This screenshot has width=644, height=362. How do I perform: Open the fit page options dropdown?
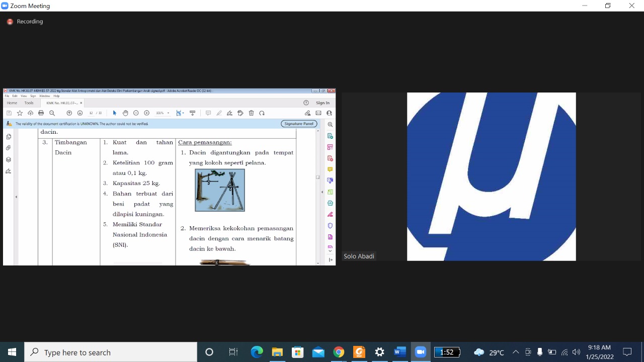click(x=180, y=113)
